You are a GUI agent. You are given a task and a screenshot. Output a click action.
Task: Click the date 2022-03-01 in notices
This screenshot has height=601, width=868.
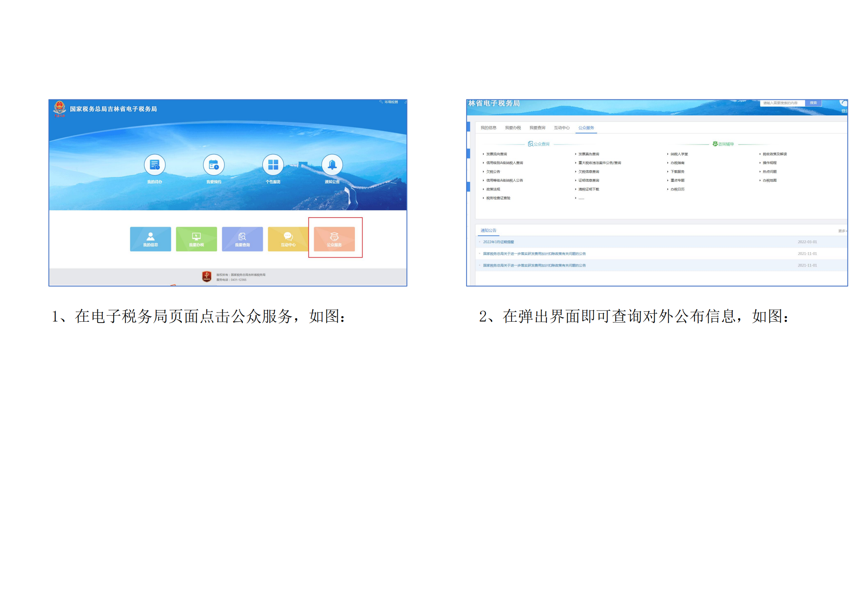point(807,242)
